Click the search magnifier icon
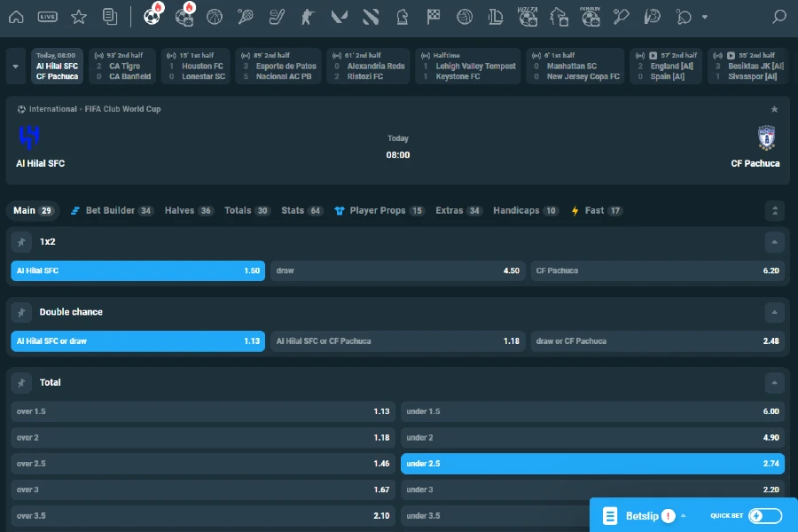This screenshot has height=532, width=798. tap(778, 17)
